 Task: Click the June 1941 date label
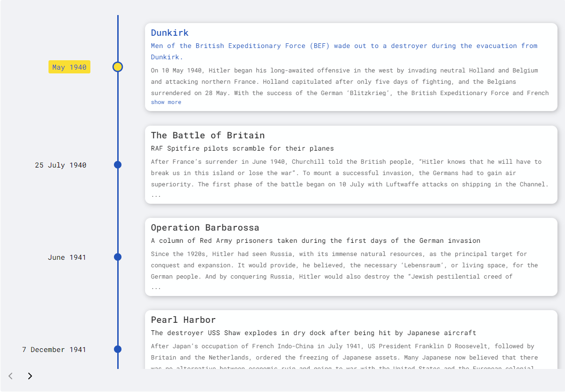pyautogui.click(x=67, y=257)
